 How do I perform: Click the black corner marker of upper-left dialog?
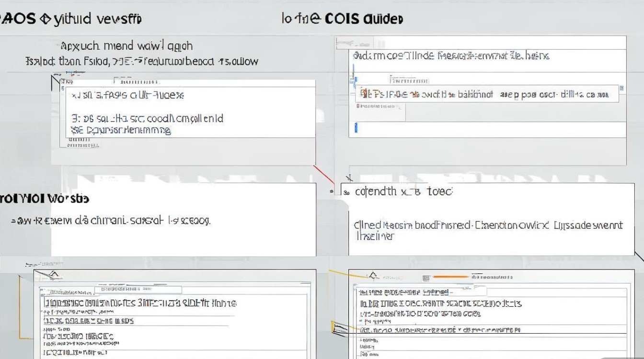click(54, 82)
